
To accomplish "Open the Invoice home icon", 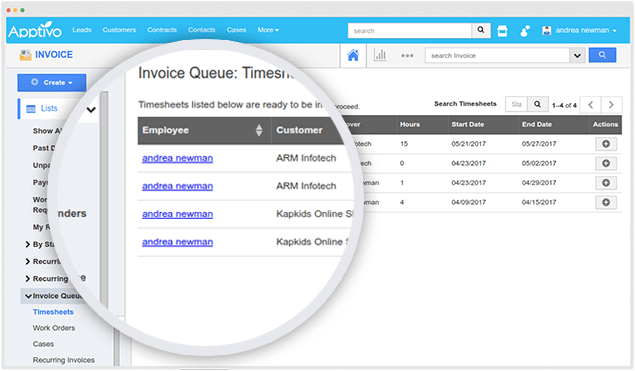I will coord(353,55).
